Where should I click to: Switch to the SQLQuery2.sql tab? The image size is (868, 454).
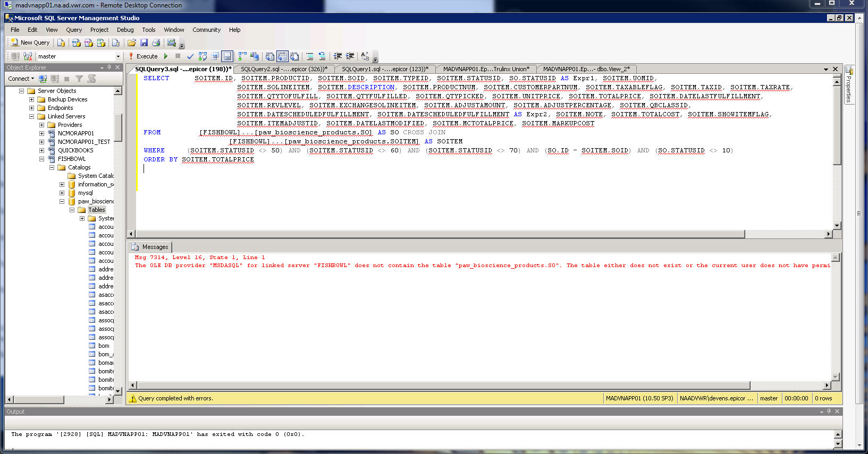[283, 69]
